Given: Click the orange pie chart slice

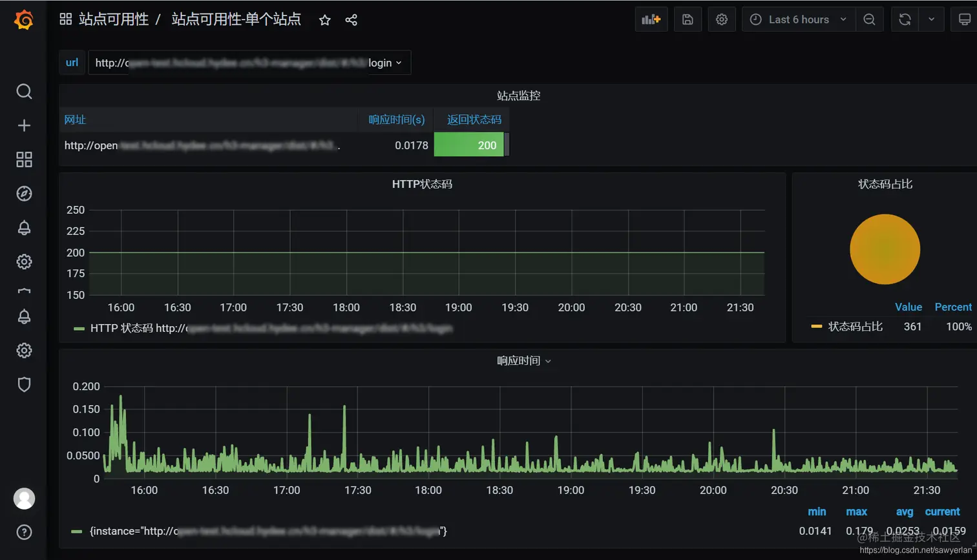Looking at the screenshot, I should [885, 249].
